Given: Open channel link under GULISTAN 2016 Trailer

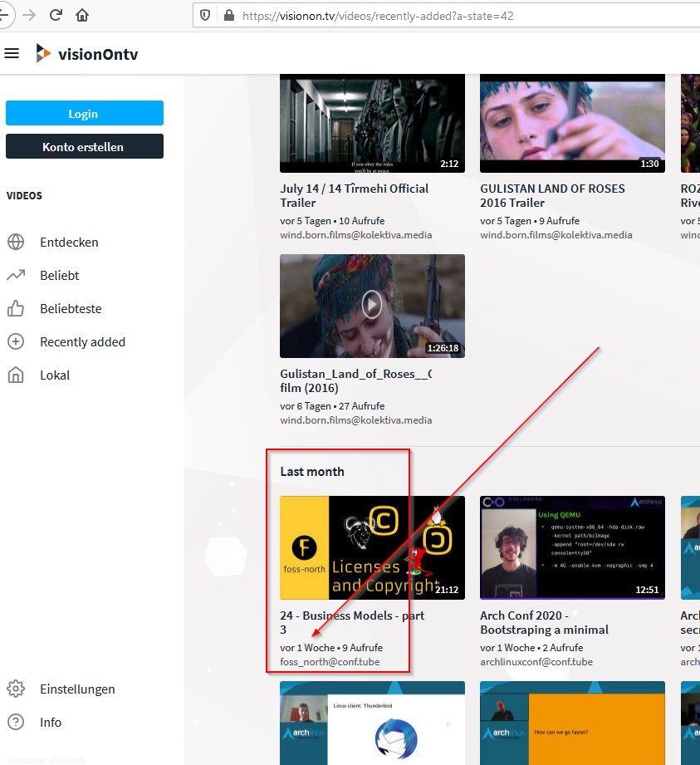Looking at the screenshot, I should click(x=556, y=235).
